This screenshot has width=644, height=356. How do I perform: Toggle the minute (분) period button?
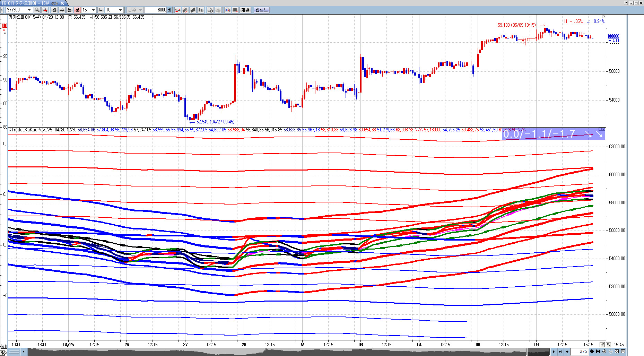pos(77,10)
